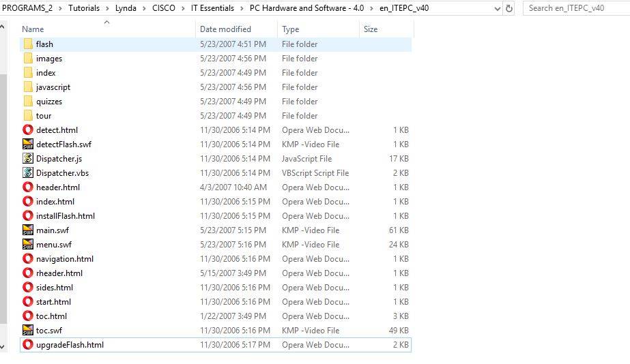Click date 1/22/2007 3:49 PM of toc.html
The width and height of the screenshot is (630, 364).
point(233,316)
